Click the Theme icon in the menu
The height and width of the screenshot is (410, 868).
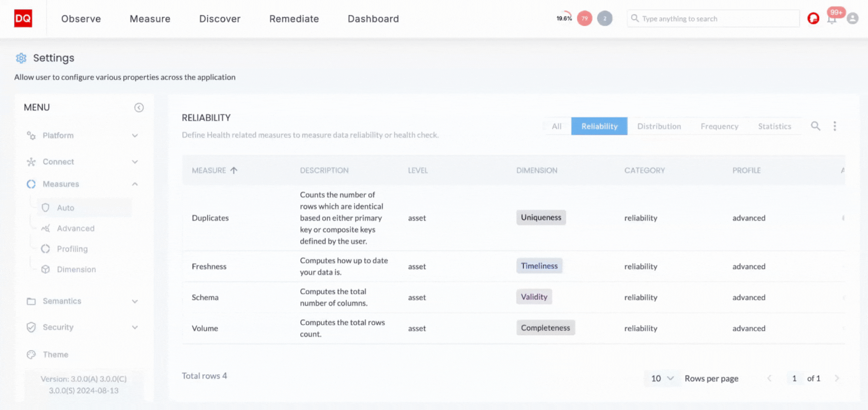31,354
